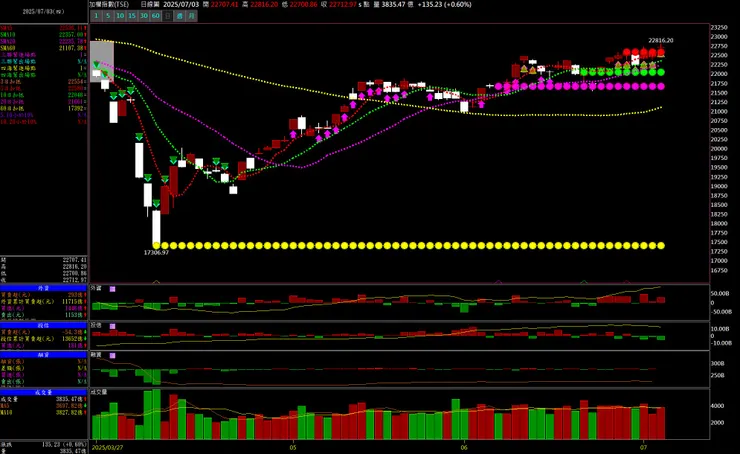Viewport: 740px width, 454px height.
Task: Select the 10-minute timeframe button
Action: pyautogui.click(x=120, y=16)
